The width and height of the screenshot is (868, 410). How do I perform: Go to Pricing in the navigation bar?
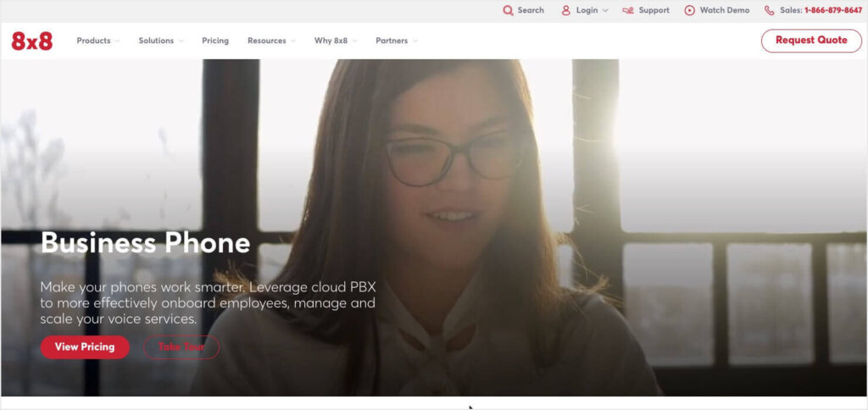click(215, 41)
